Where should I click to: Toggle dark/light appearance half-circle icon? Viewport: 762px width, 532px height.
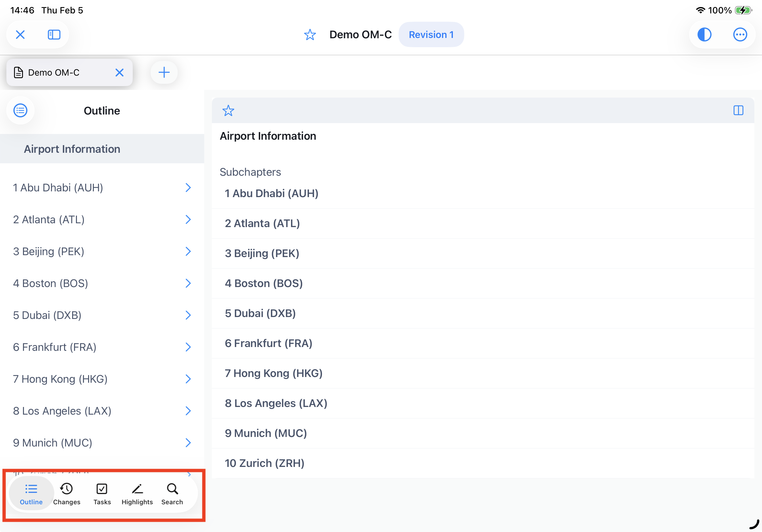(704, 34)
